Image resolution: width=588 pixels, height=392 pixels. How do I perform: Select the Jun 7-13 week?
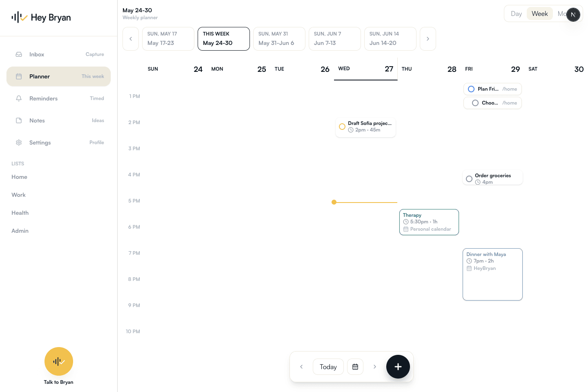point(335,39)
